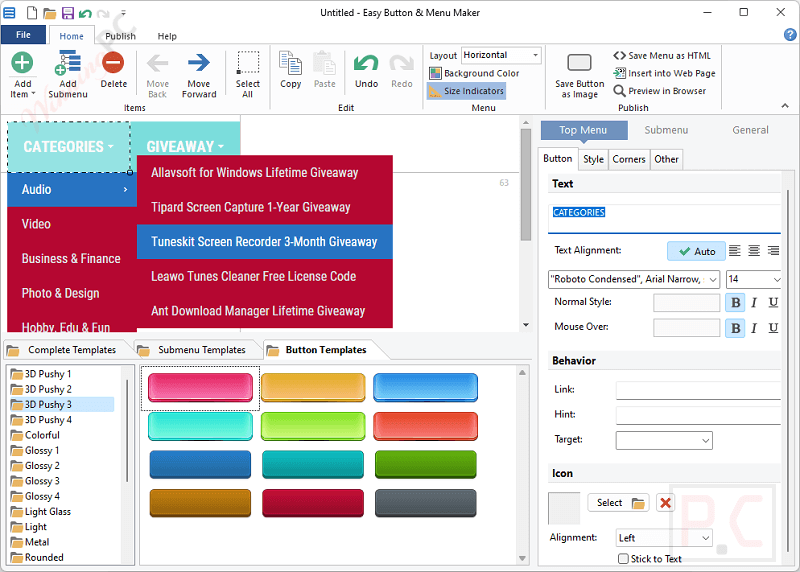800x572 pixels.
Task: Click Save Button as Image
Action: point(580,75)
